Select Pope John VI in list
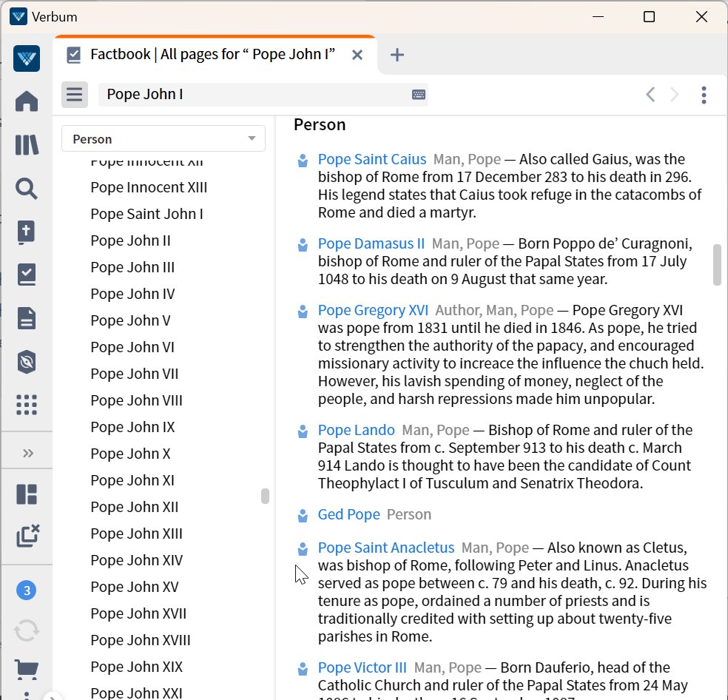This screenshot has width=728, height=700. 132,347
